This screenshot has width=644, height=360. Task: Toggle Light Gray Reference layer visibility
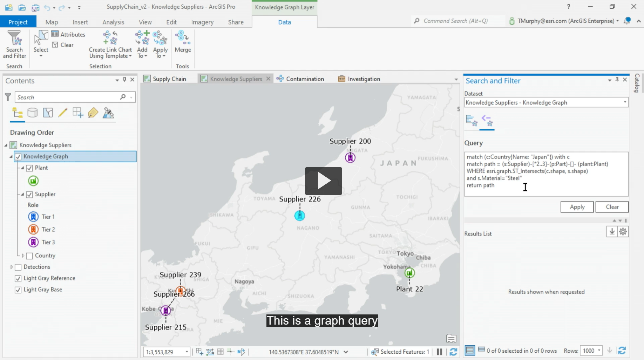(18, 279)
